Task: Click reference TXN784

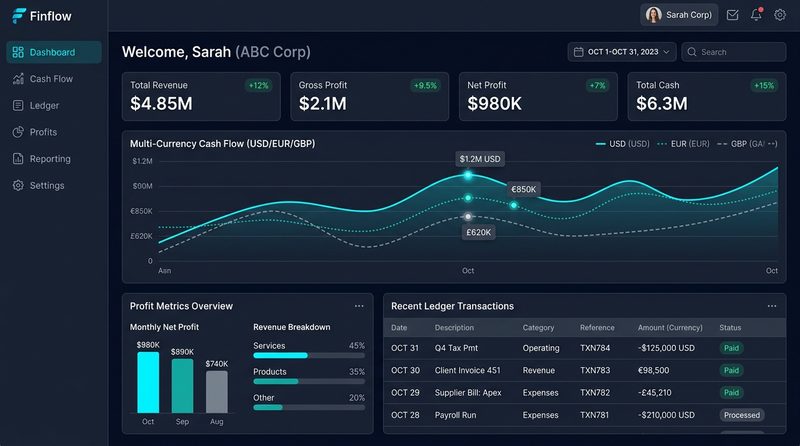Action: tap(595, 348)
